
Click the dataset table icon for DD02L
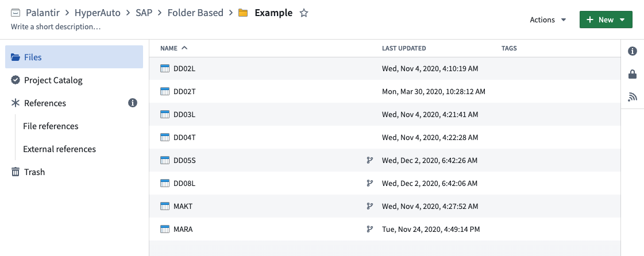[165, 68]
